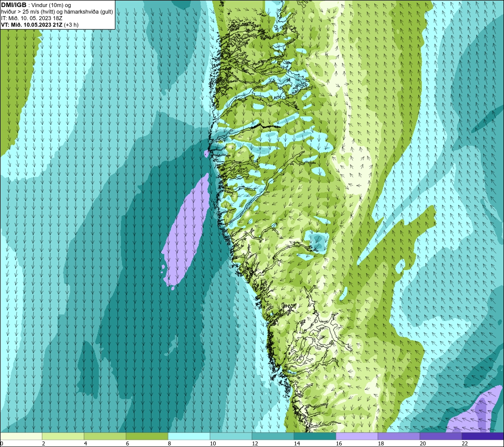
Task: Select the olive green 6–8 m/s legend swatch
Action: click(x=147, y=436)
